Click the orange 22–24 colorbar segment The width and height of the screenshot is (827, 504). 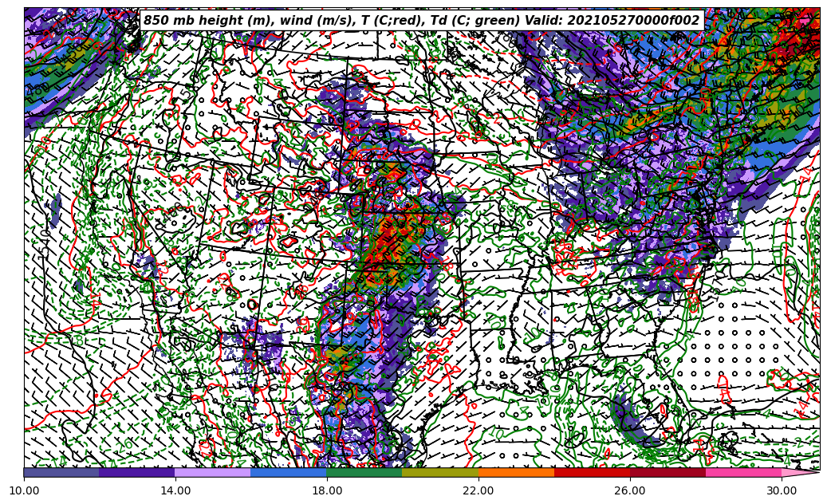[516, 472]
